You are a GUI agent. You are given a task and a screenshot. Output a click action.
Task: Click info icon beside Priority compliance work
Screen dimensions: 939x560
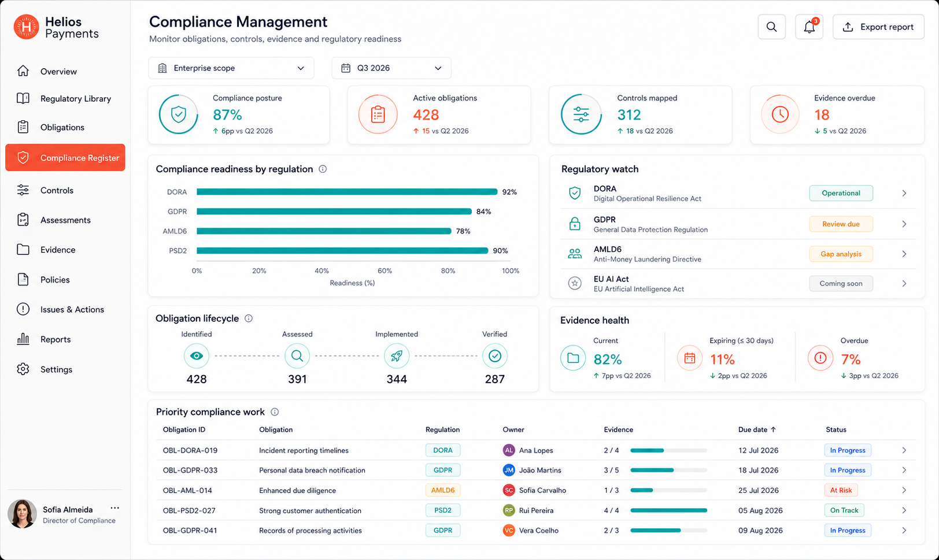(275, 412)
